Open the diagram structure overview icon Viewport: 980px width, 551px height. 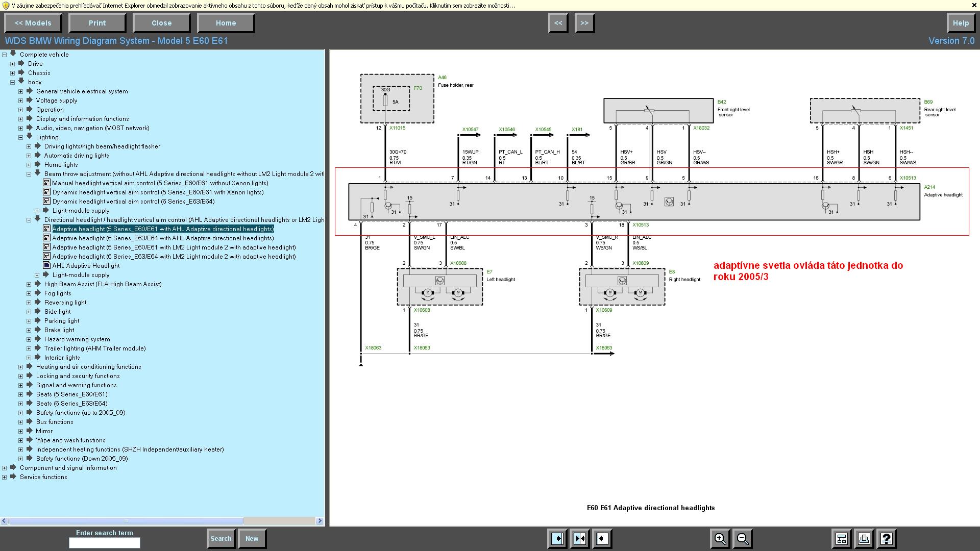click(x=841, y=539)
